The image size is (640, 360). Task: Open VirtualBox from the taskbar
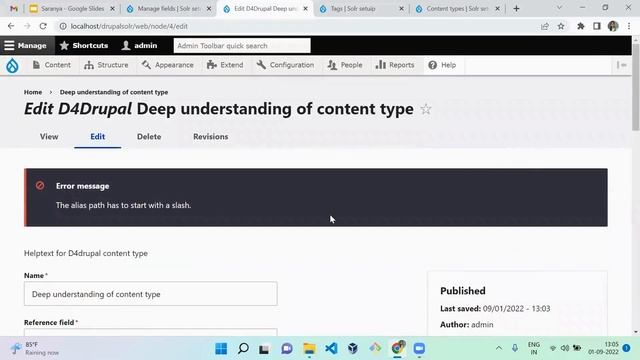pyautogui.click(x=353, y=349)
